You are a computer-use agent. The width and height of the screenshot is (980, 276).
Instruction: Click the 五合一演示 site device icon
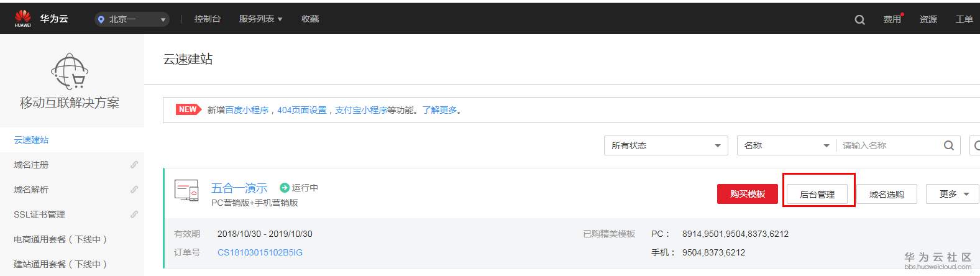coord(186,190)
